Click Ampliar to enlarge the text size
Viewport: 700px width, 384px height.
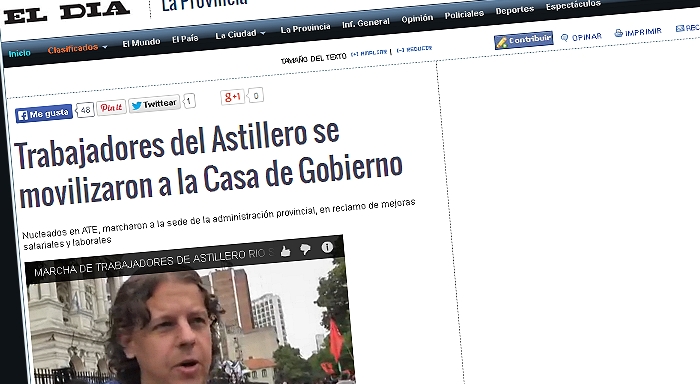tap(369, 53)
